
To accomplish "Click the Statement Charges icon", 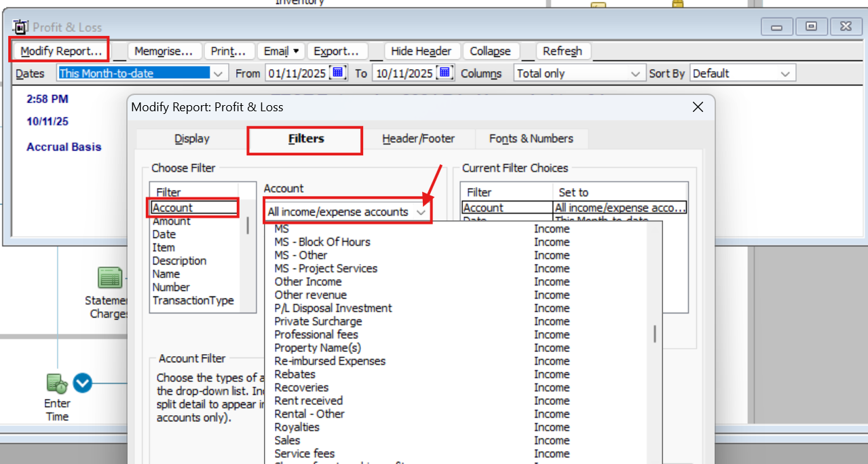I will pyautogui.click(x=110, y=277).
